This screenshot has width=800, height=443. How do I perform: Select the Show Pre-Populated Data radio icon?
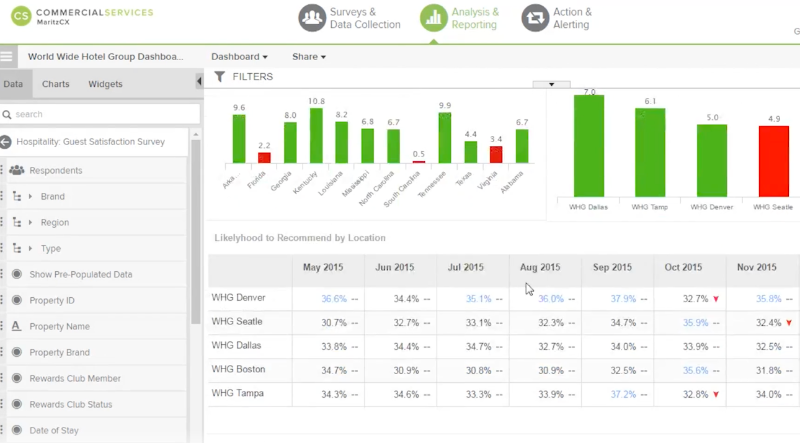click(x=17, y=274)
